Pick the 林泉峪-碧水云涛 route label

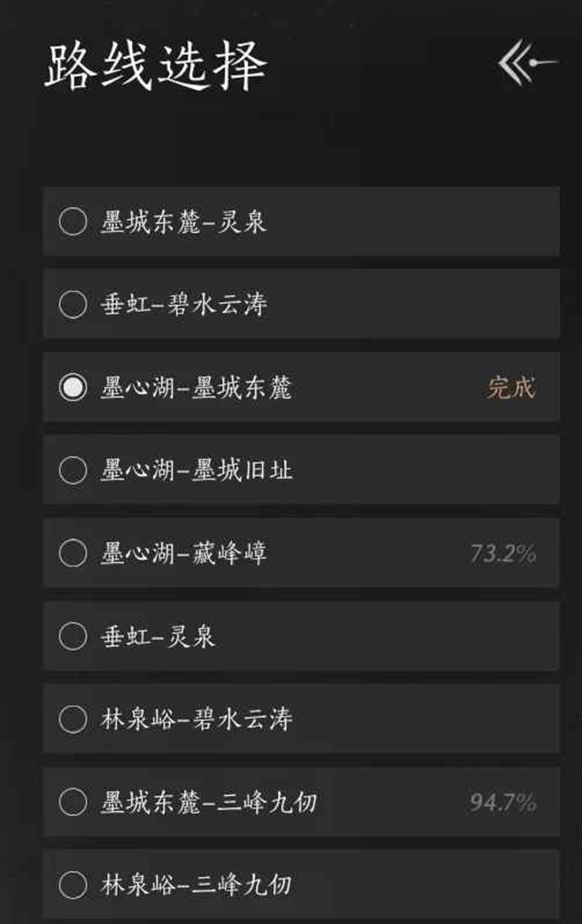[196, 720]
